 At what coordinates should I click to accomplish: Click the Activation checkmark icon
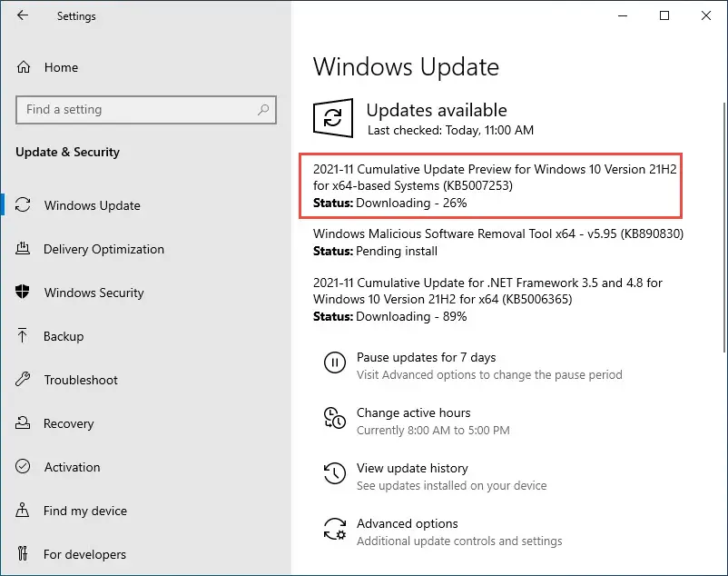(x=23, y=466)
